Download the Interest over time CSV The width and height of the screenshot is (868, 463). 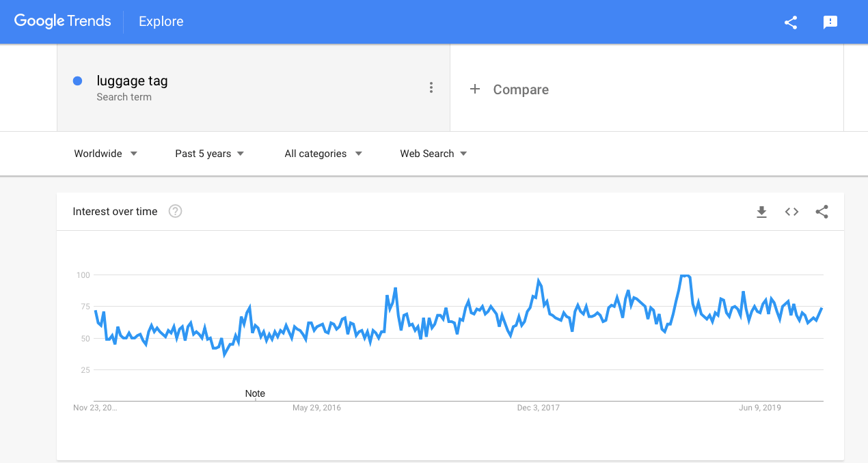[x=761, y=212]
